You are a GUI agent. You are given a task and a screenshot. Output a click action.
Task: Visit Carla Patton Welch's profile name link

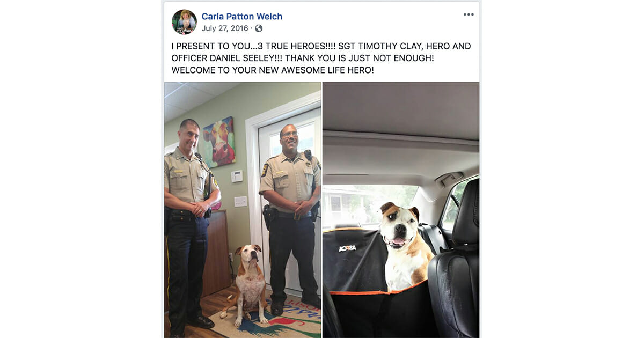tap(242, 16)
